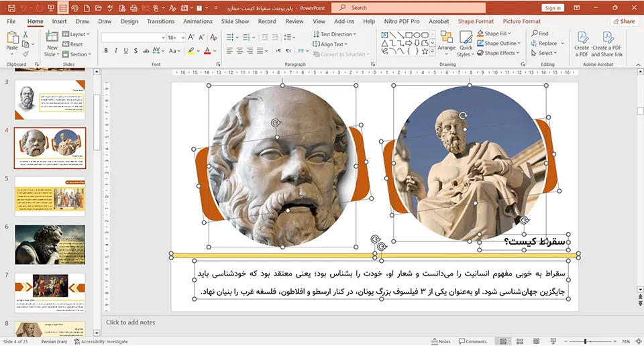Toggle the Notes button in status bar

pos(441,341)
